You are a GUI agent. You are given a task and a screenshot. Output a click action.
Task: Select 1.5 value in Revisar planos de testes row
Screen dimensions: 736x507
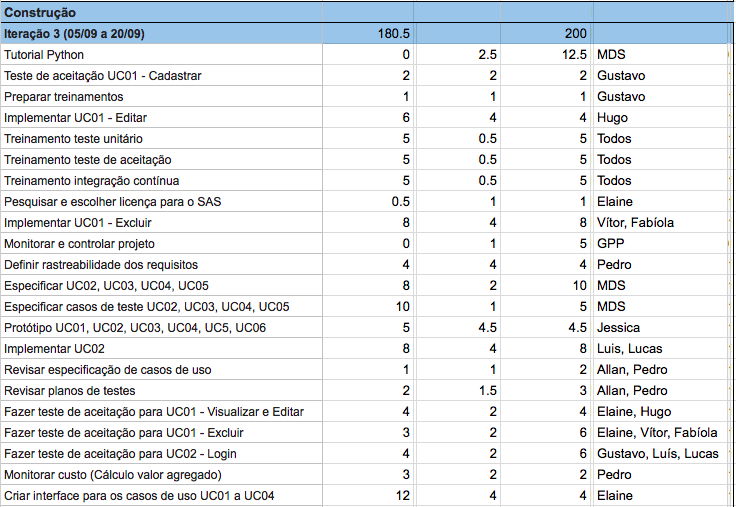click(458, 391)
